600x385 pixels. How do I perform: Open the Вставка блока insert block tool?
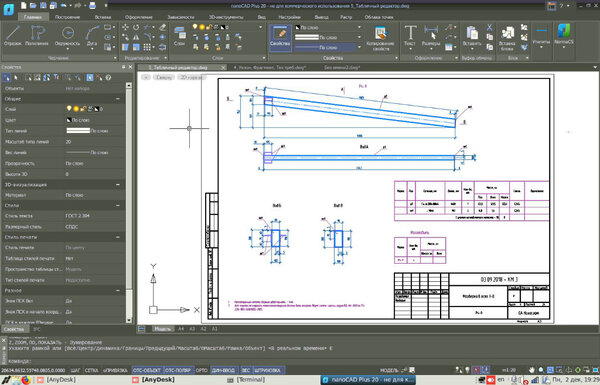(507, 38)
